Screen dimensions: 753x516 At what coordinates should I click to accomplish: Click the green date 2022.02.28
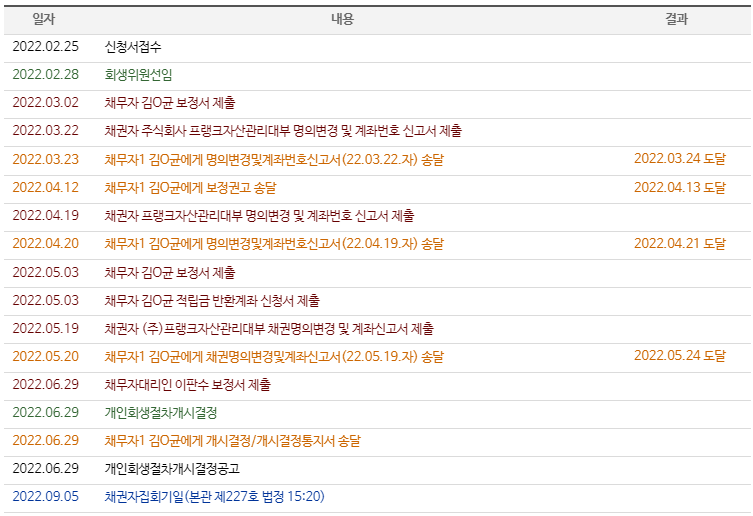[x=46, y=74]
